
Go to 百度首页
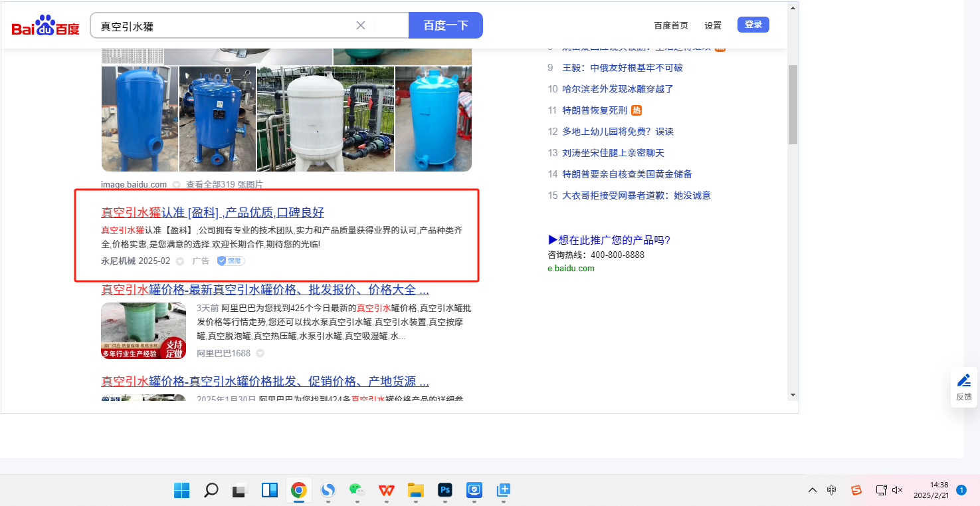click(671, 25)
